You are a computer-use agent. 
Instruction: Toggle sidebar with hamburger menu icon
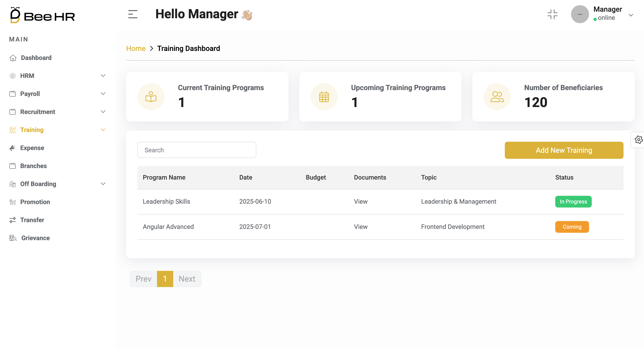(133, 14)
